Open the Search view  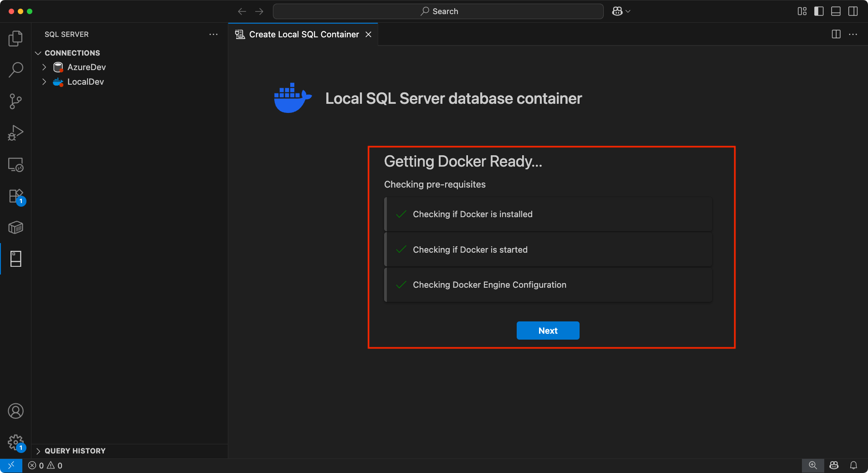pos(15,70)
